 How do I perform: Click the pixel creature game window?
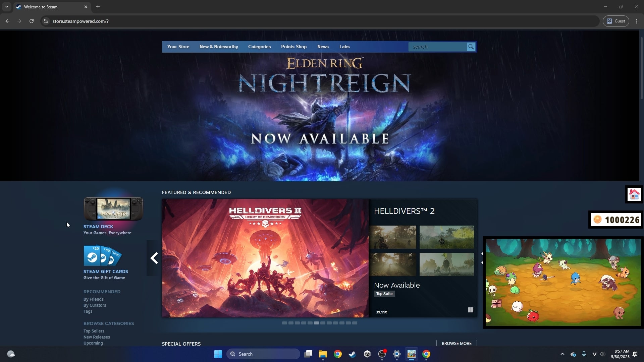click(563, 282)
